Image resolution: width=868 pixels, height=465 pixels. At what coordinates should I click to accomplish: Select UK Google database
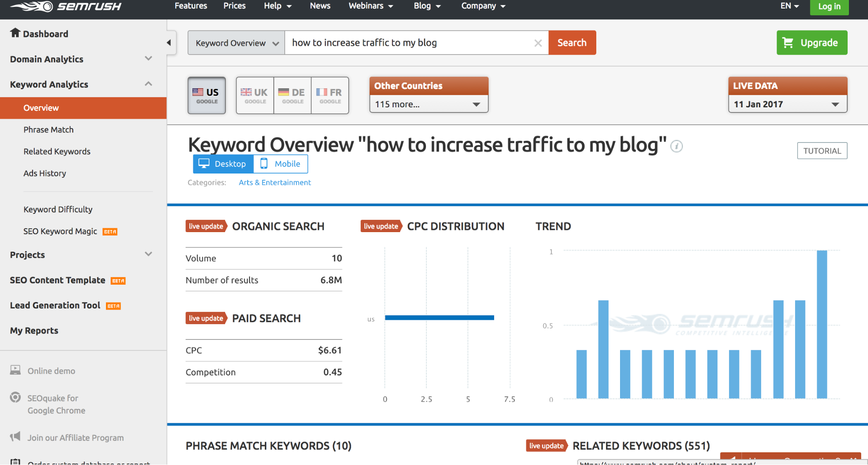coord(255,95)
